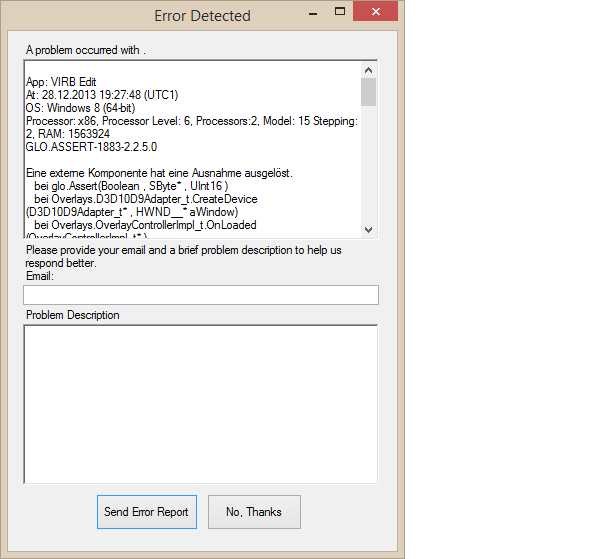Click the 'OS: Windows 8 (64-bit)' line
This screenshot has height=559, width=614.
tap(80, 108)
